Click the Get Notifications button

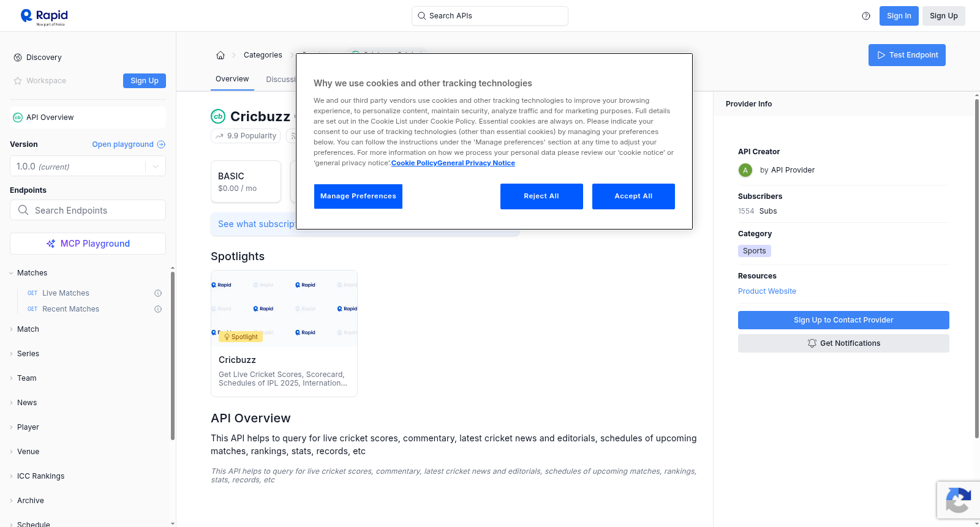pyautogui.click(x=843, y=343)
